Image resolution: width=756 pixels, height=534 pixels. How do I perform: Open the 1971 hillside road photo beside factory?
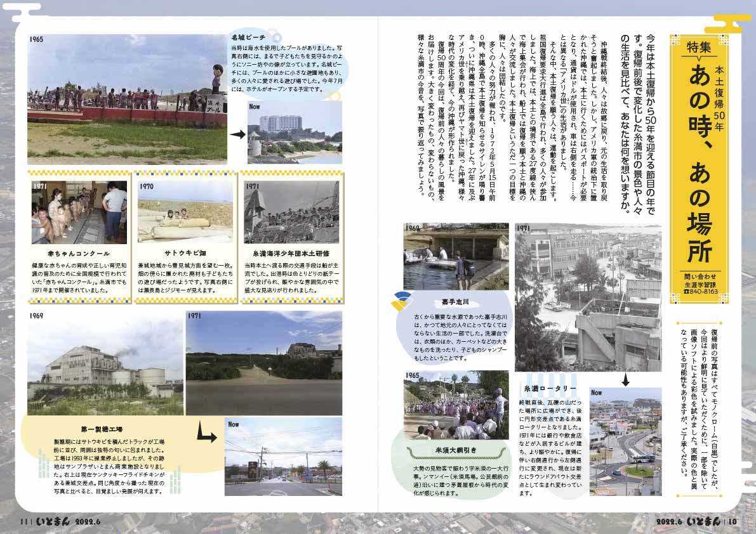(263, 363)
